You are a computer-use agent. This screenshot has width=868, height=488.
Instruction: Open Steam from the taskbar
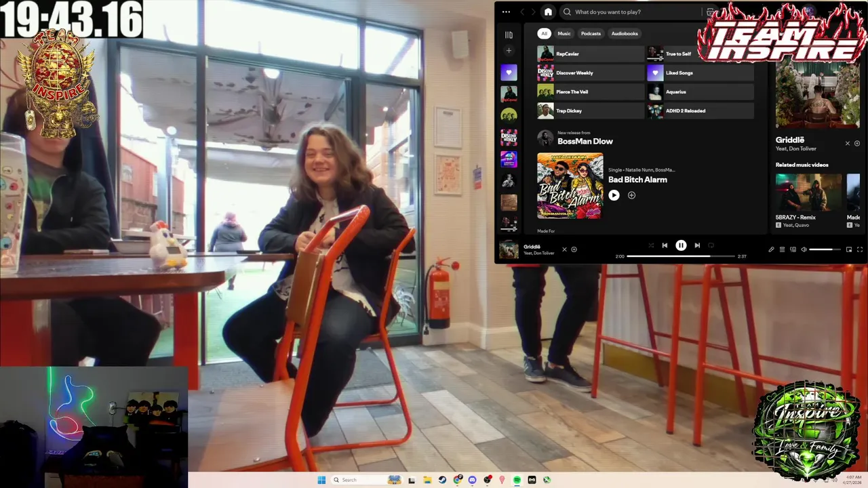click(442, 480)
